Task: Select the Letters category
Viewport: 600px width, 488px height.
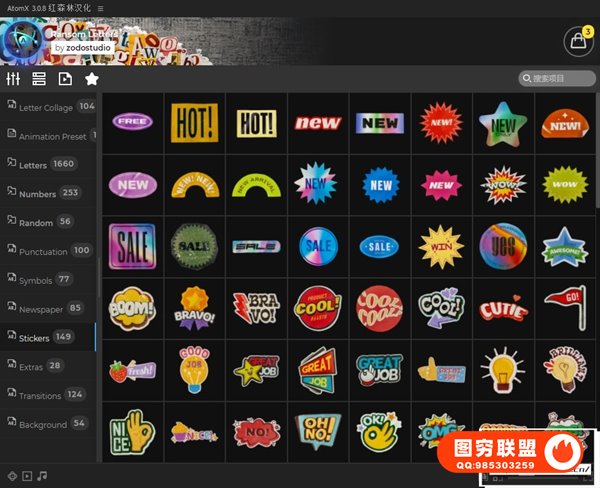Action: [x=33, y=164]
